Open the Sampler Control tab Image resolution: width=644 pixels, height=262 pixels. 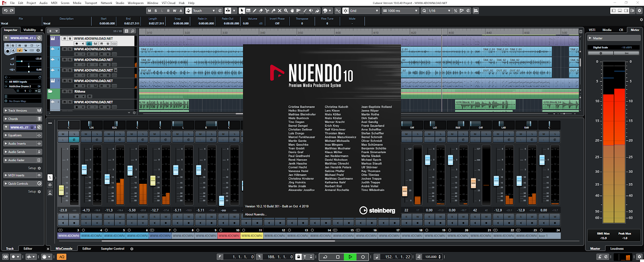pos(113,249)
